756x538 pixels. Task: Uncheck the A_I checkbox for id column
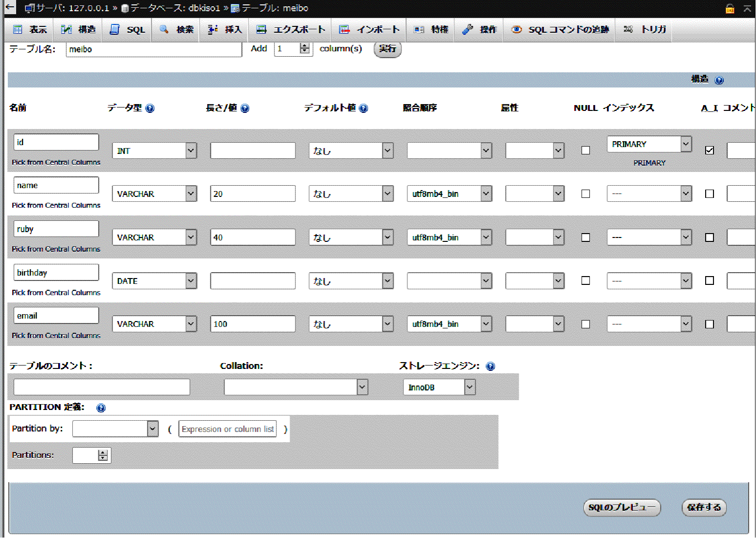coord(710,151)
